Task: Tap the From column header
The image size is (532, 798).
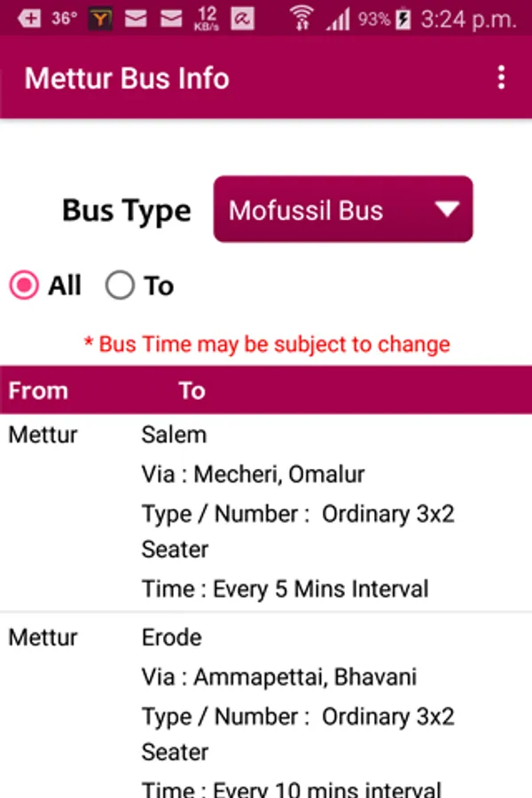Action: click(x=38, y=391)
